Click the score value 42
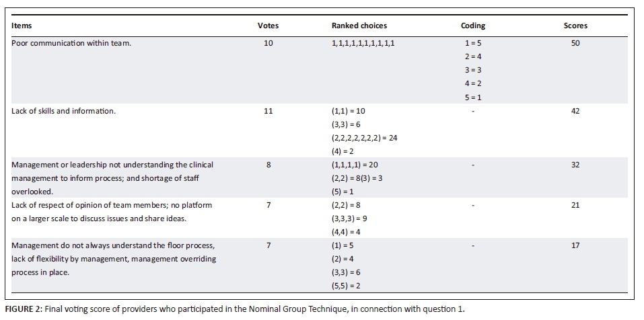Viewport: 644px width, 320px height. pos(575,111)
